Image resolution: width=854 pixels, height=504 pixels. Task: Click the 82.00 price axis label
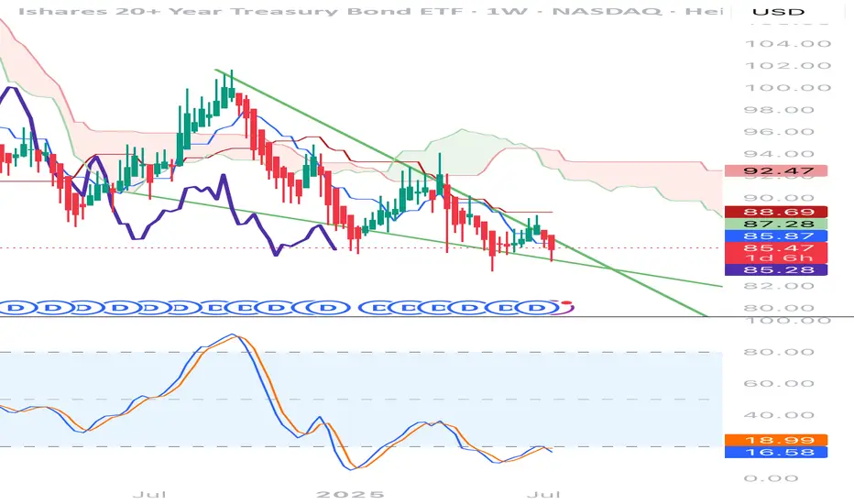779,286
